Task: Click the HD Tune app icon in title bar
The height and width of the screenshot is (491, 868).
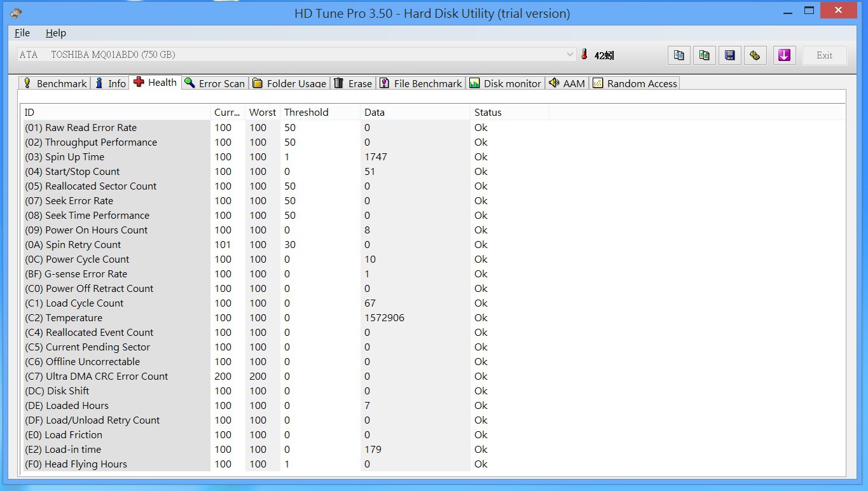Action: (x=16, y=13)
